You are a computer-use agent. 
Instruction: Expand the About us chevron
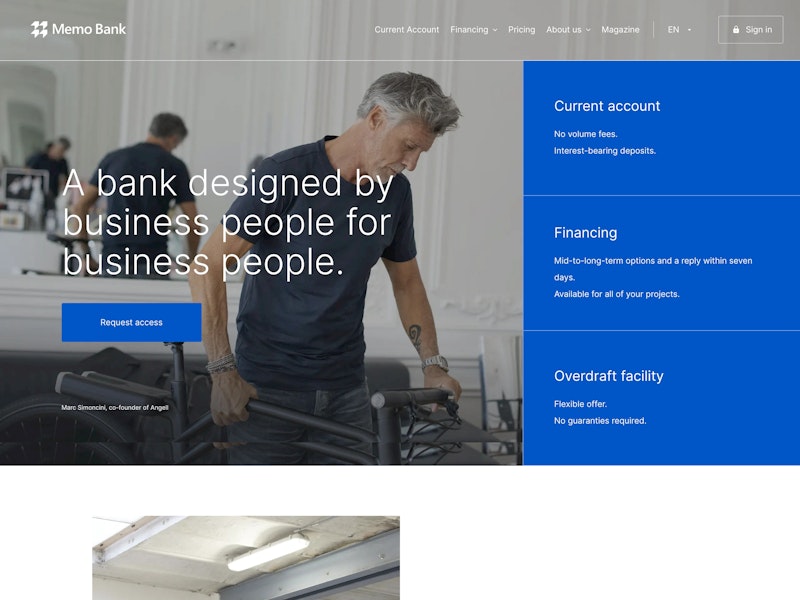tap(588, 30)
